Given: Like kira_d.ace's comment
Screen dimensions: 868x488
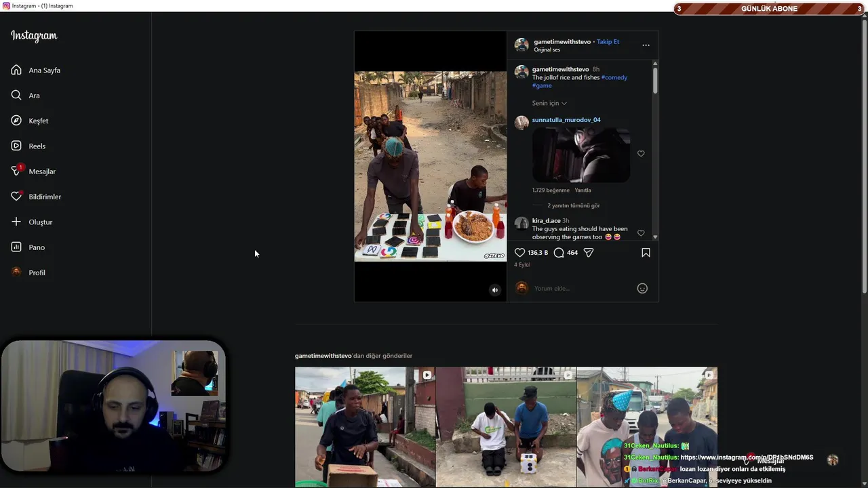Looking at the screenshot, I should pos(641,233).
